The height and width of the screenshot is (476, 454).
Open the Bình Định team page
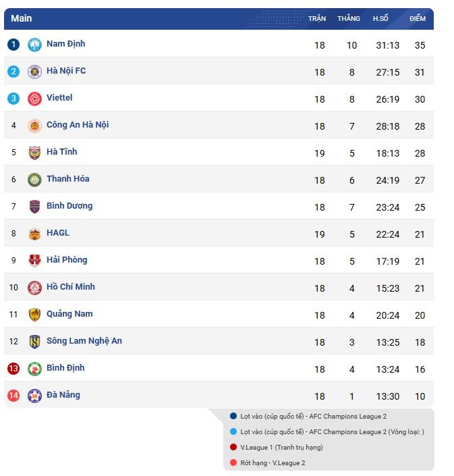pyautogui.click(x=65, y=368)
